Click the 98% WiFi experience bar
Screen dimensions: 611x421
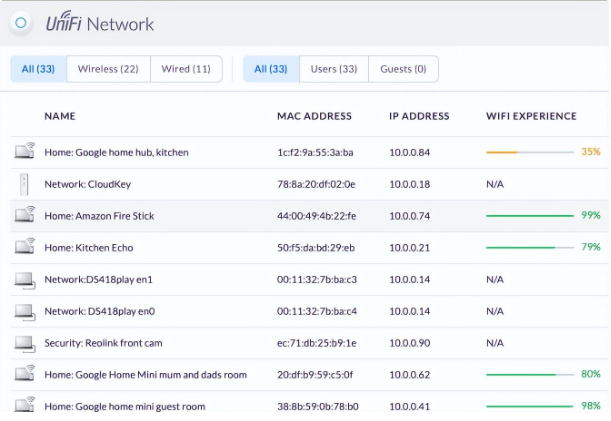click(530, 406)
